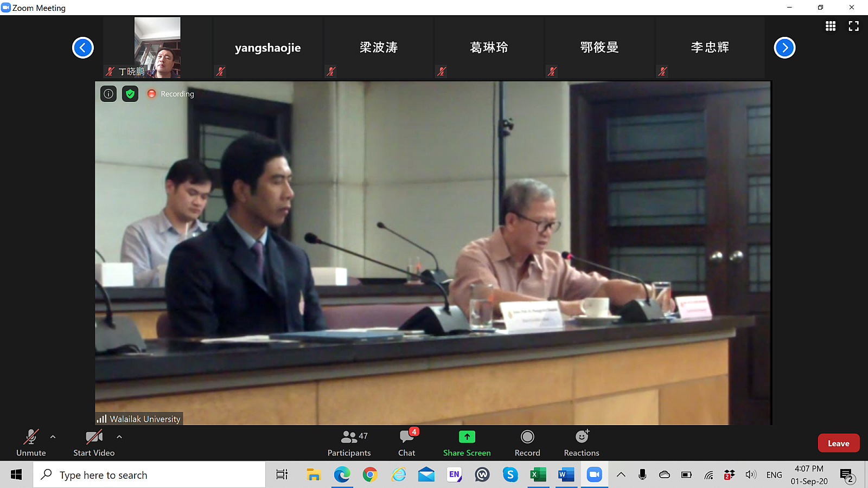Screen dimensions: 868x488
Task: Unmute the microphone
Action: [x=31, y=443]
